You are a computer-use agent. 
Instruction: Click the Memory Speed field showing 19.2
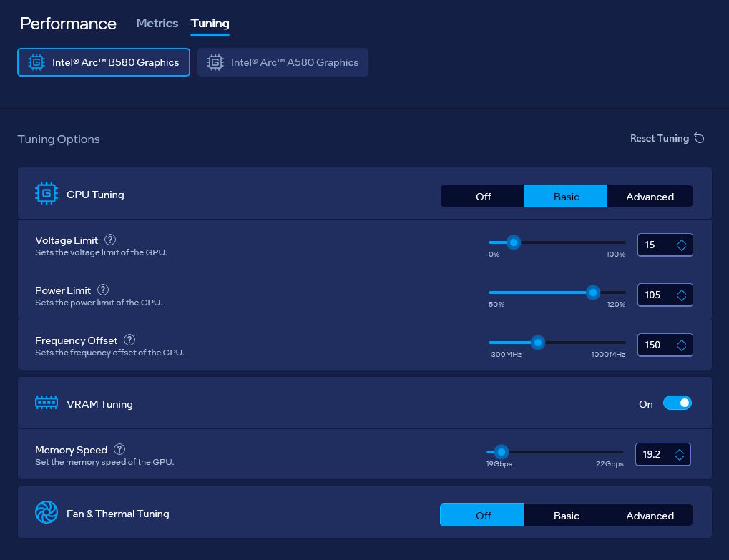coord(663,454)
